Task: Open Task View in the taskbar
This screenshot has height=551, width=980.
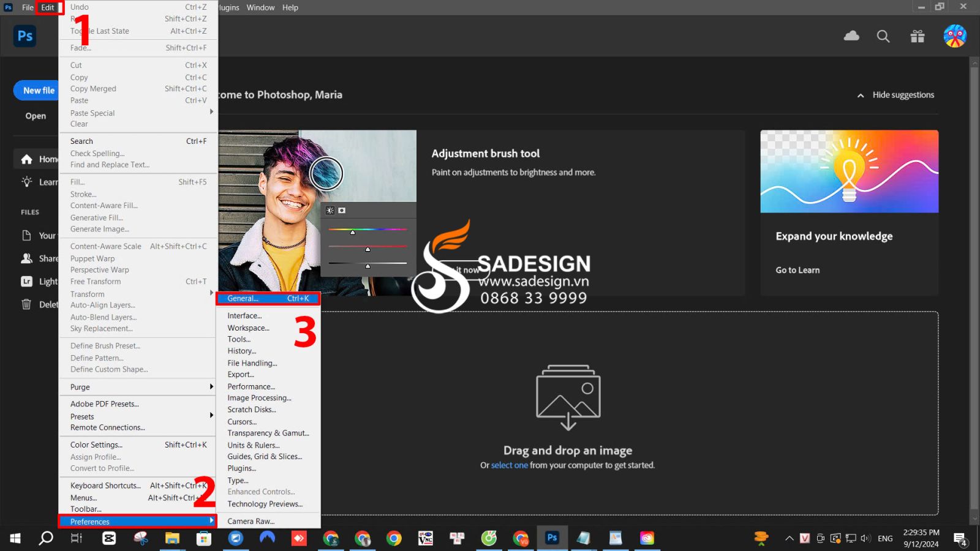Action: 77,538
